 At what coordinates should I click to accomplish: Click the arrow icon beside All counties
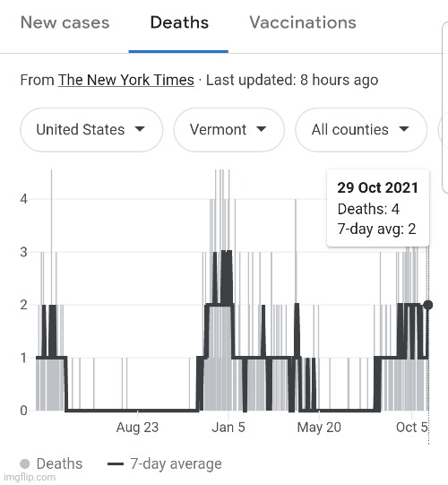(x=404, y=129)
